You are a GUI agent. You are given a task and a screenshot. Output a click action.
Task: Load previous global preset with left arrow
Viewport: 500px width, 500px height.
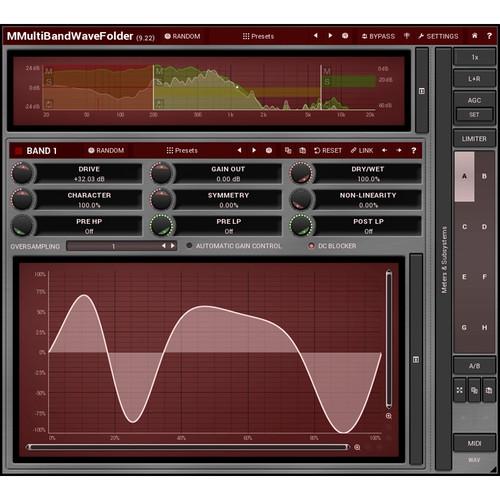click(315, 36)
